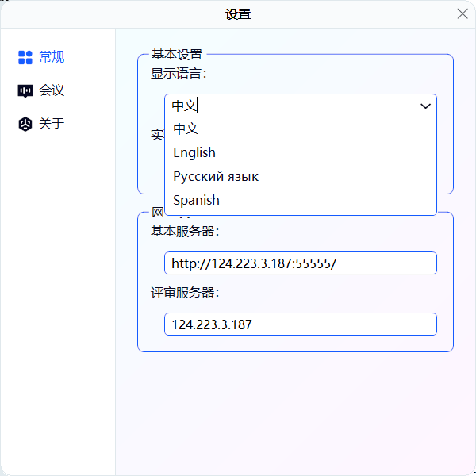Click the 会议 meeting icon in sidebar
Image resolution: width=476 pixels, height=476 pixels.
(x=25, y=90)
